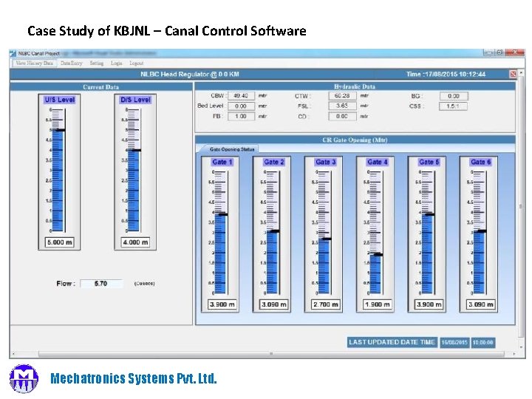Click the Hydraulic Data panel header
Viewport: 532px width, 399px height.
pyautogui.click(x=355, y=86)
